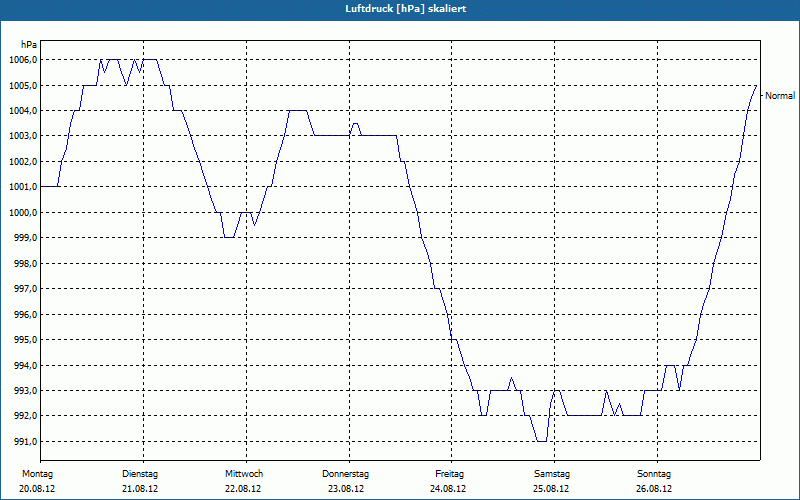
Task: Click the 'Samstag' day label
Action: [x=552, y=474]
